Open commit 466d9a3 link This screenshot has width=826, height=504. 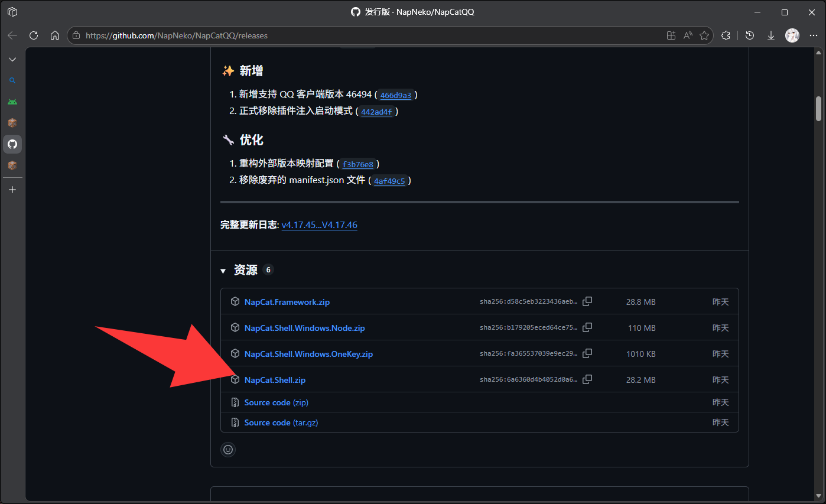pos(395,95)
